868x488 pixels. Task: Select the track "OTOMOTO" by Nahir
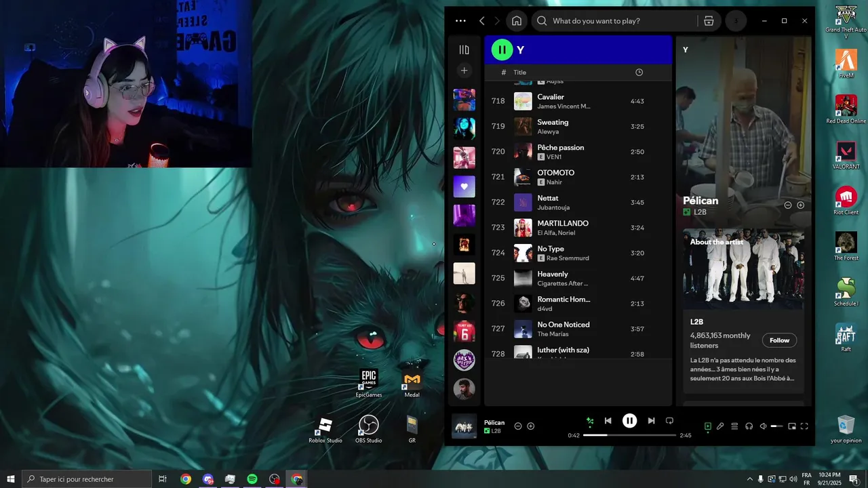[578, 177]
